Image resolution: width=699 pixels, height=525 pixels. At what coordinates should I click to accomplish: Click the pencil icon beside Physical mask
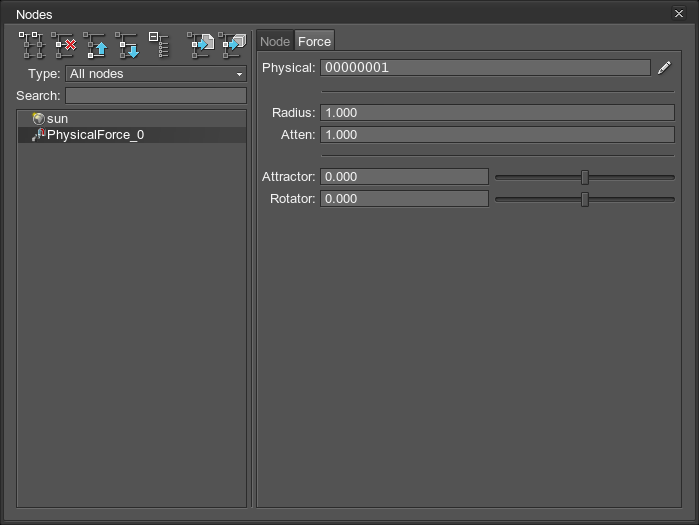[x=665, y=68]
